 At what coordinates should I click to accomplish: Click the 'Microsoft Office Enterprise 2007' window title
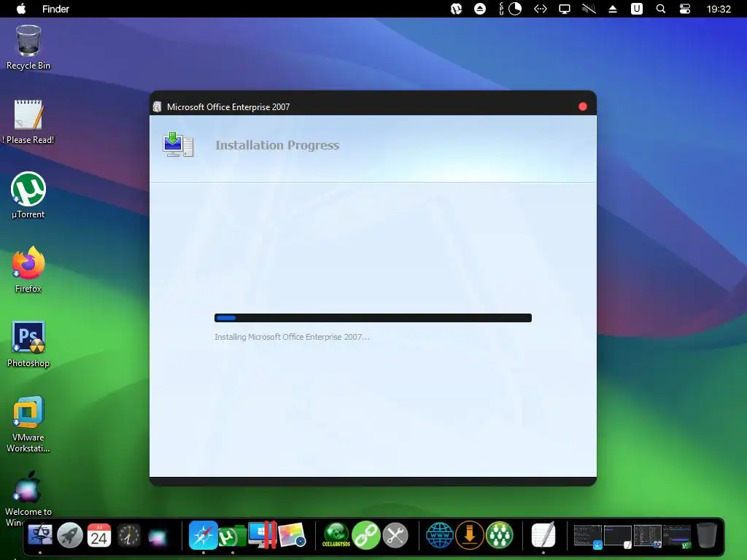click(228, 107)
